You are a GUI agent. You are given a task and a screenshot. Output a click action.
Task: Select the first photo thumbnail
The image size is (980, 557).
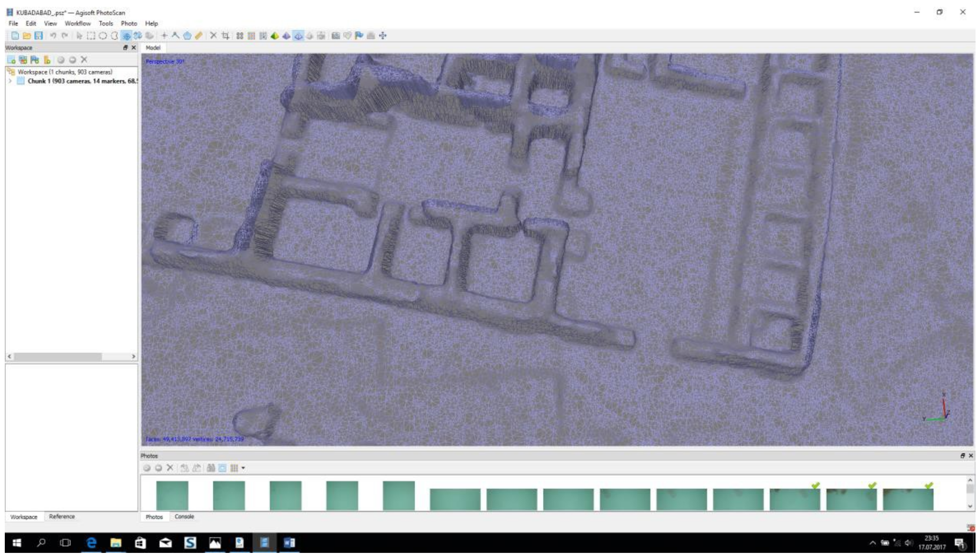pyautogui.click(x=172, y=495)
